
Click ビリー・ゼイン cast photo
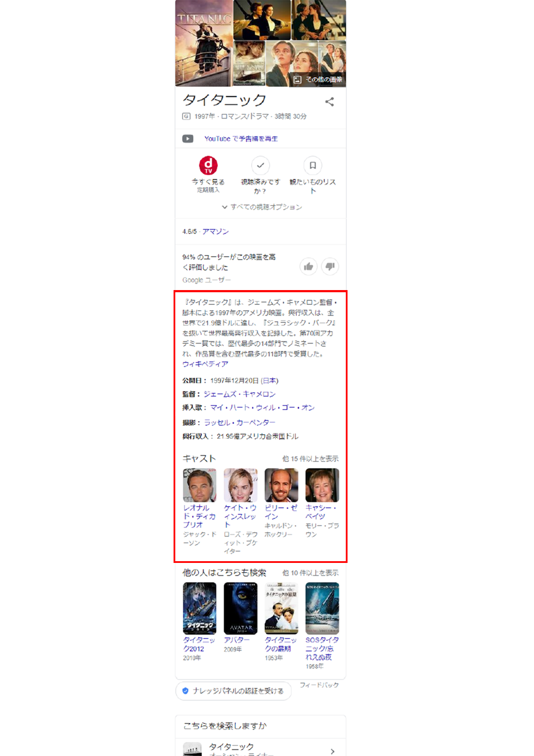282,485
